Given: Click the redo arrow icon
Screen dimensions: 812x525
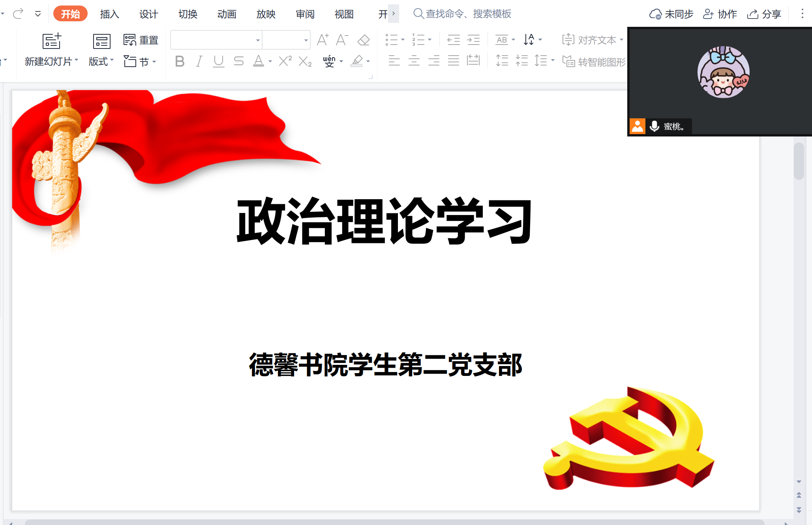Looking at the screenshot, I should click(18, 14).
